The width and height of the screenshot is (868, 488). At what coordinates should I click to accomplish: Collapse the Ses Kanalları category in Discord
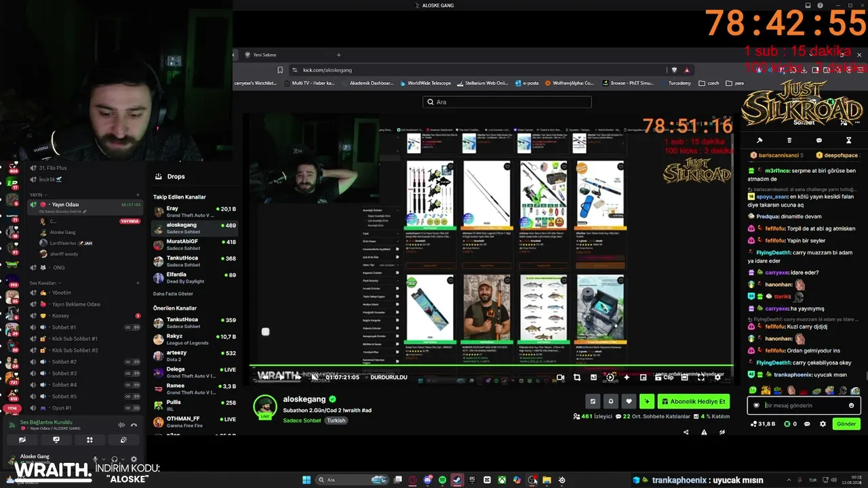(44, 283)
